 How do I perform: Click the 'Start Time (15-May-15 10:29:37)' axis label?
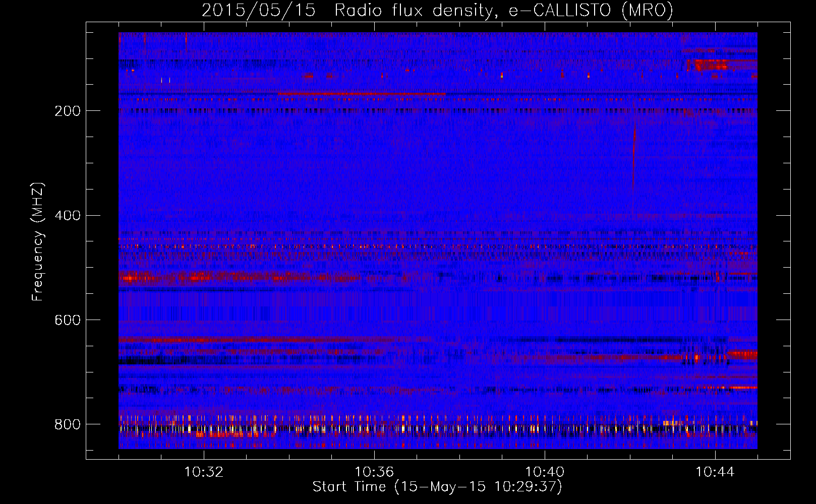pyautogui.click(x=437, y=486)
